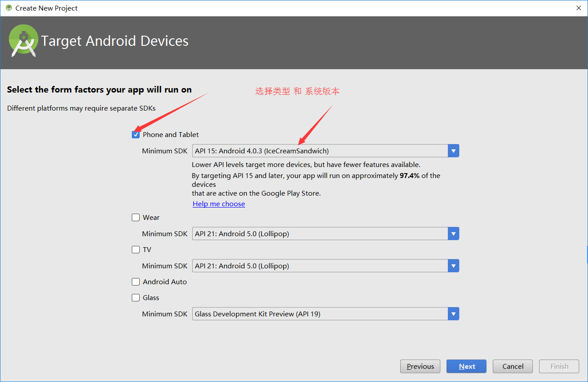Open TV Minimum SDK dropdown arrow
The width and height of the screenshot is (588, 382).
[x=453, y=266]
